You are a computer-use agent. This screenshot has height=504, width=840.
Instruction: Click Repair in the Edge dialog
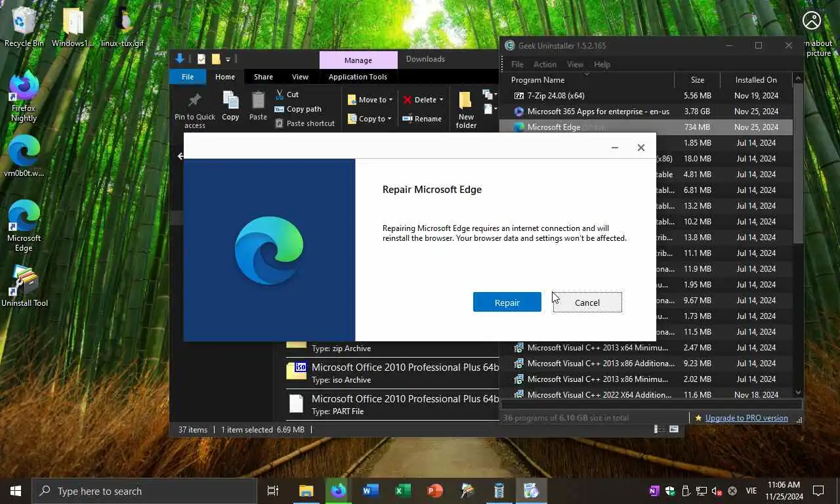coord(507,302)
